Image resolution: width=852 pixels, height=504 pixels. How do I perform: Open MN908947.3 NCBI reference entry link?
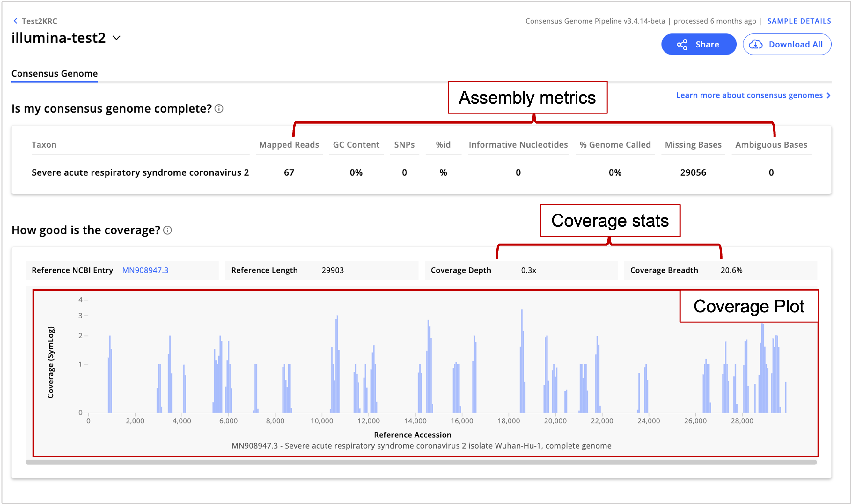[x=145, y=270]
